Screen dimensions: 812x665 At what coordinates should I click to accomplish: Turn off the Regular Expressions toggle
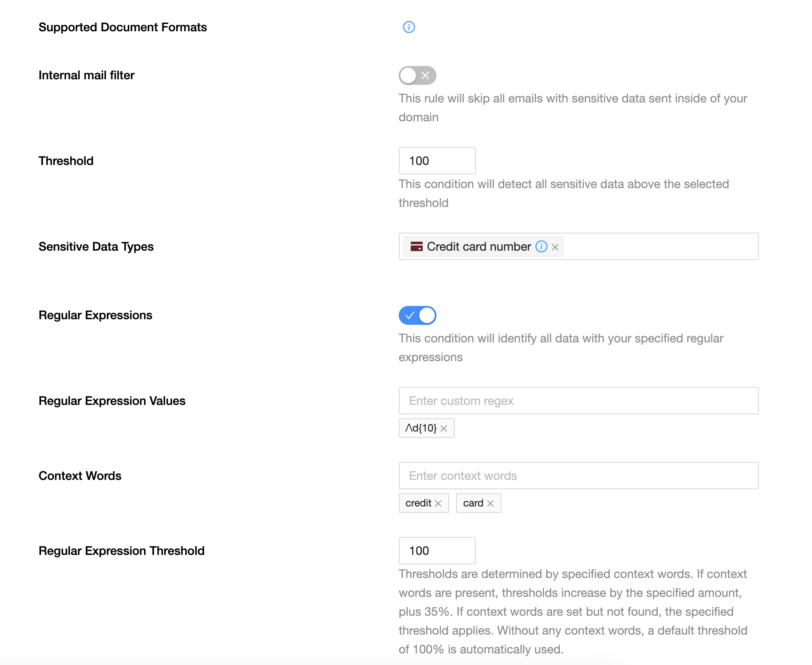(417, 315)
